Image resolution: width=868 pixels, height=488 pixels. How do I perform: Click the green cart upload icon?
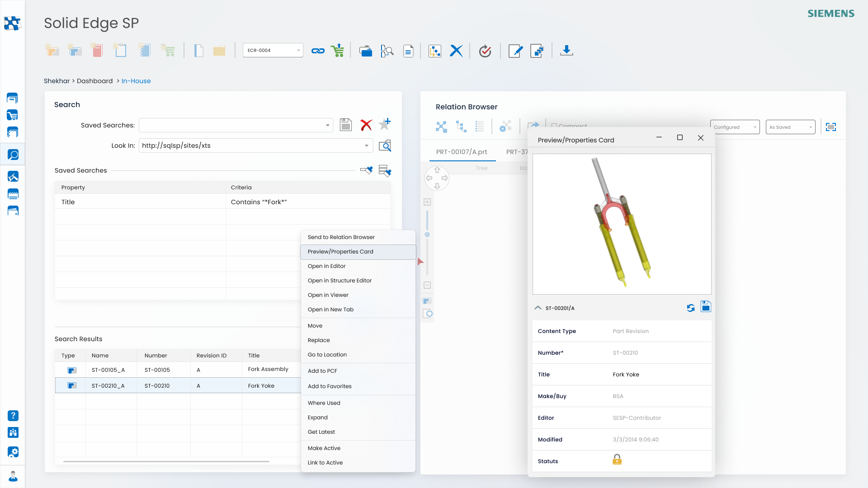pyautogui.click(x=337, y=51)
